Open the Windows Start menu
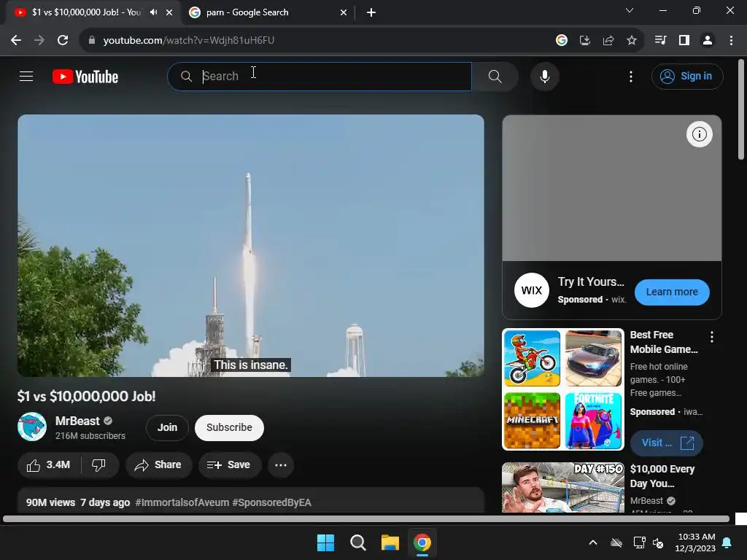The width and height of the screenshot is (747, 560). tap(326, 542)
